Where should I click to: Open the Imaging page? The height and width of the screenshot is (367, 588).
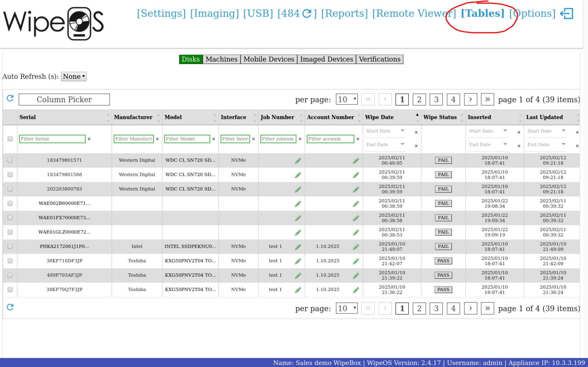pos(215,13)
